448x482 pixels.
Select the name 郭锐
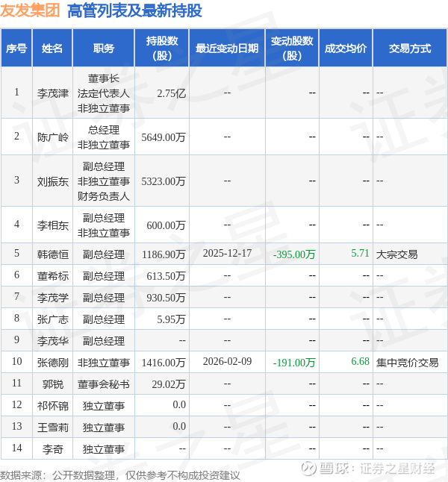click(x=53, y=384)
